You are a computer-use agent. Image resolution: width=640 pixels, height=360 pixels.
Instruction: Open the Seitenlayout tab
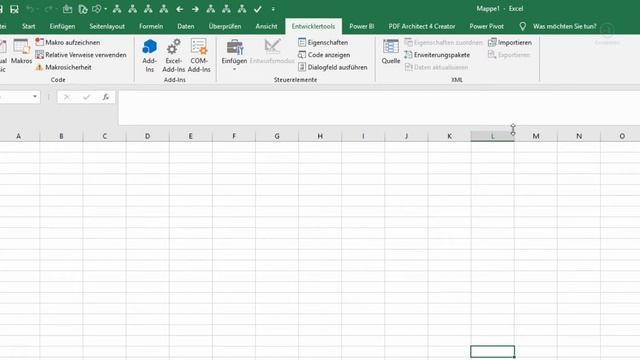click(x=107, y=26)
